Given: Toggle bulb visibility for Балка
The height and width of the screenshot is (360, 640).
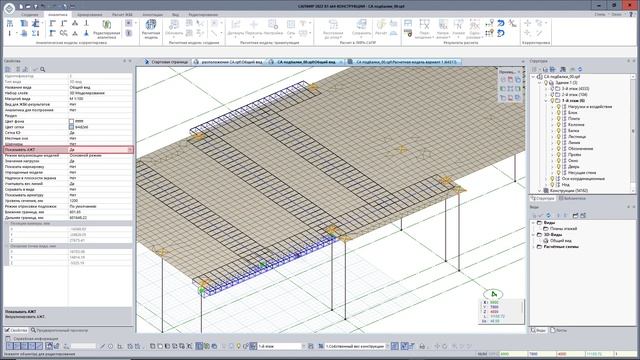Looking at the screenshot, I should pyautogui.click(x=558, y=131).
